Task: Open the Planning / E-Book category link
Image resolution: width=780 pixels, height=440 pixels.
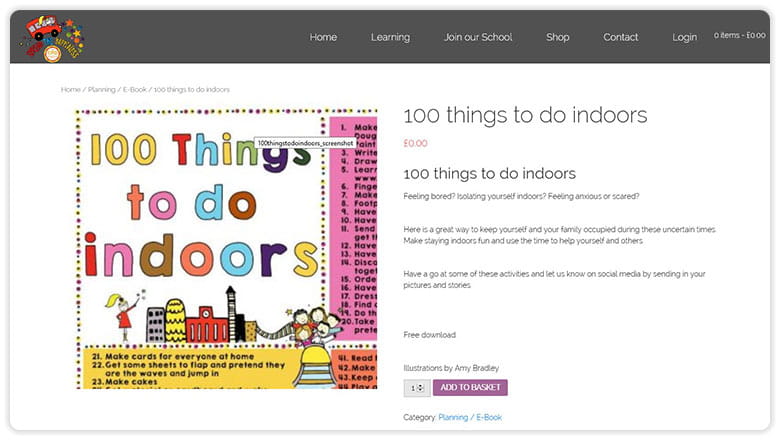Action: pyautogui.click(x=470, y=417)
